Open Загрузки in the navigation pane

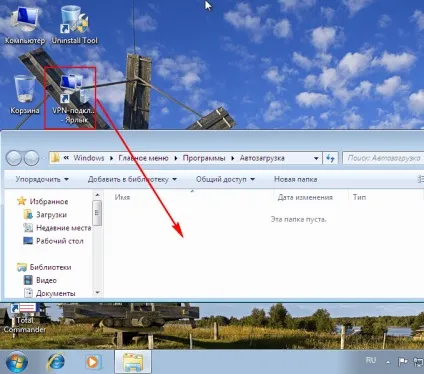tap(45, 215)
